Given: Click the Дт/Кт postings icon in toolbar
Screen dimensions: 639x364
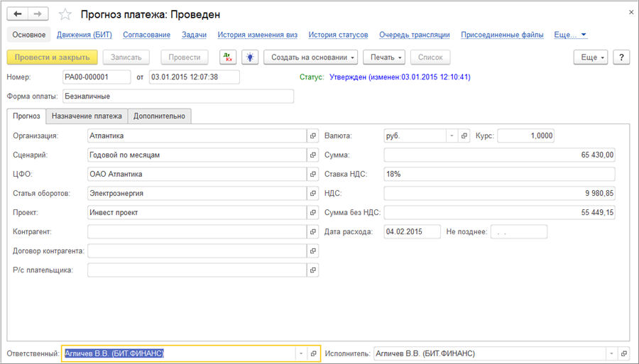Looking at the screenshot, I should click(227, 57).
